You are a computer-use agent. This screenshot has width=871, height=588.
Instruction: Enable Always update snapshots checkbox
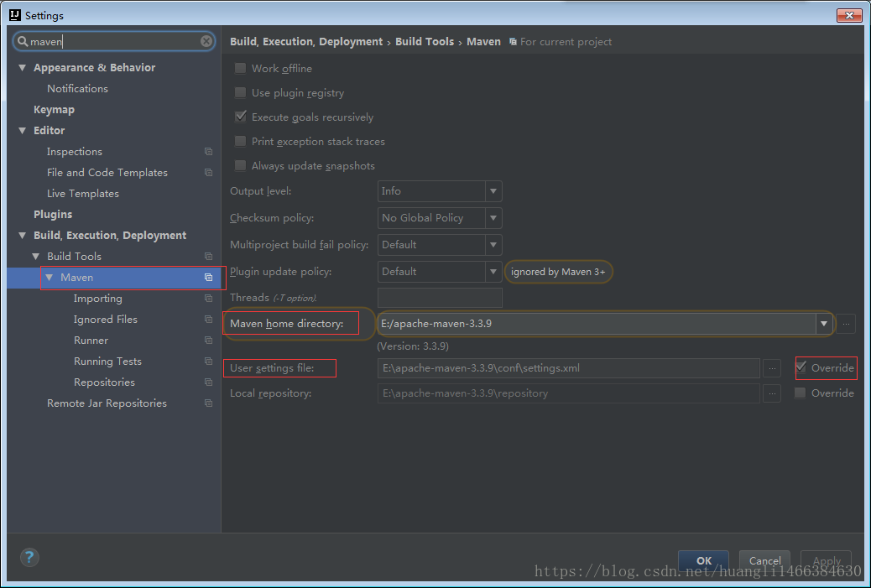(x=240, y=165)
